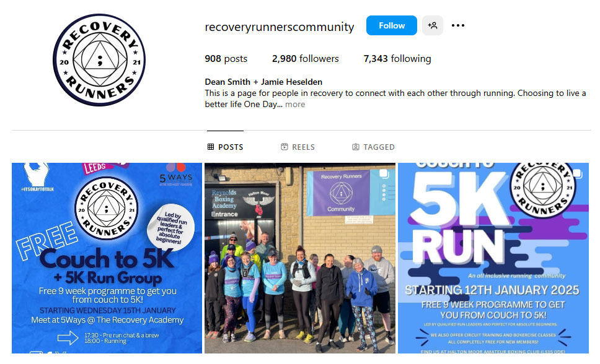Switch to the Reels tab
Screen dimensions: 600x364
click(298, 147)
